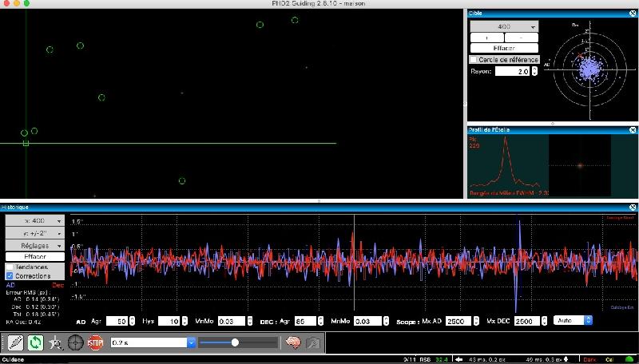Open the Auto declination mode dropdown
The image size is (639, 364).
point(574,320)
